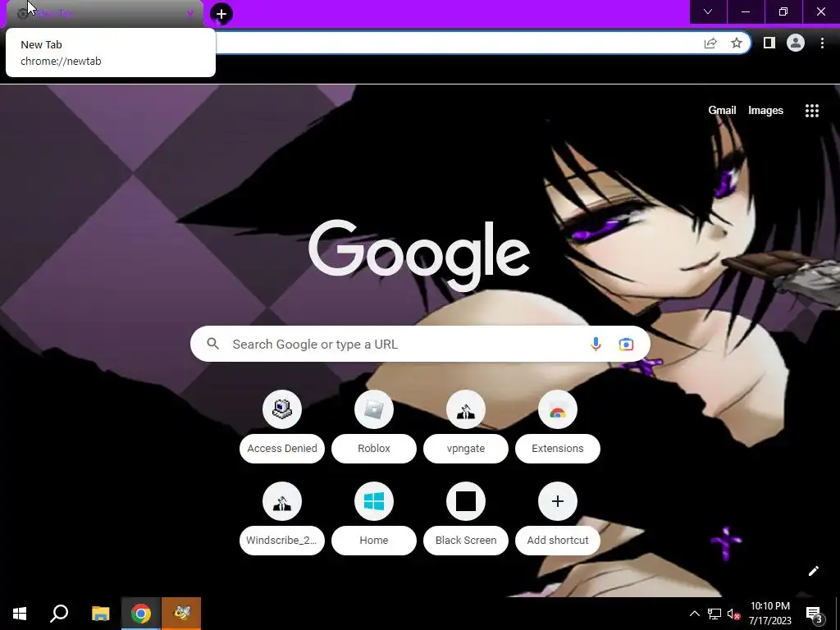Click the Windscribe_2... label

[282, 540]
